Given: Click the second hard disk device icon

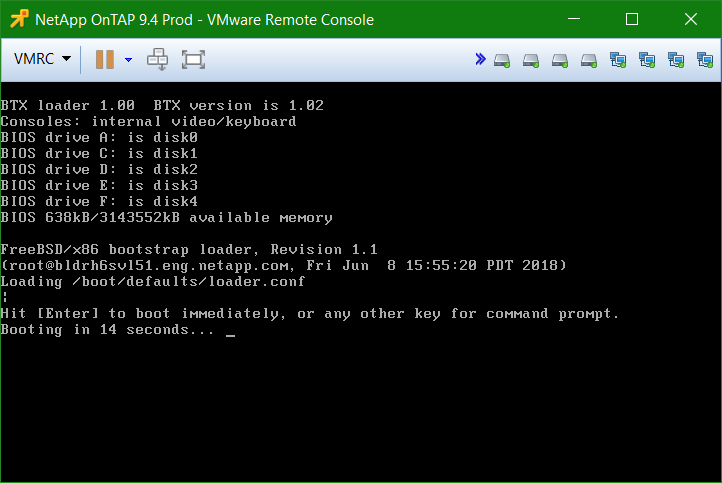Looking at the screenshot, I should tap(531, 60).
